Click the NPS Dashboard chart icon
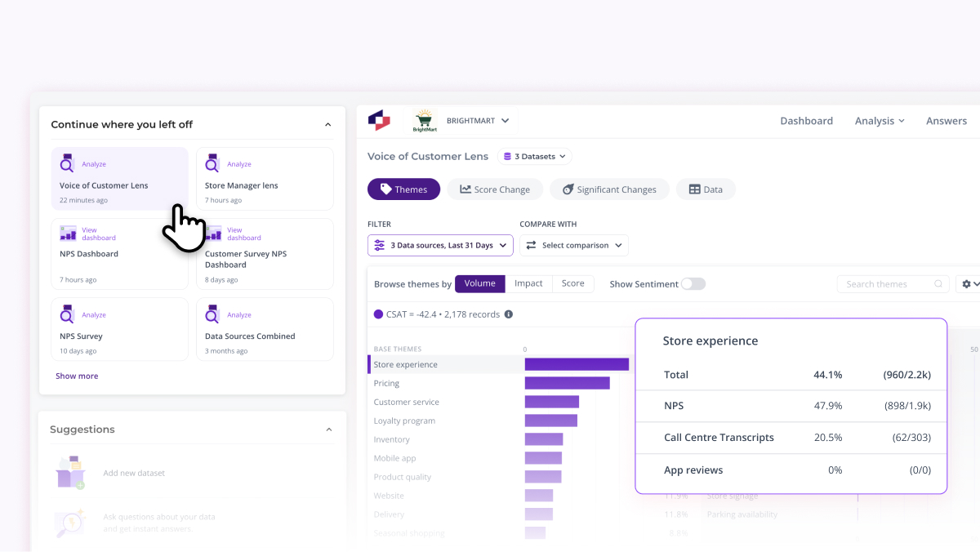 pos(68,234)
